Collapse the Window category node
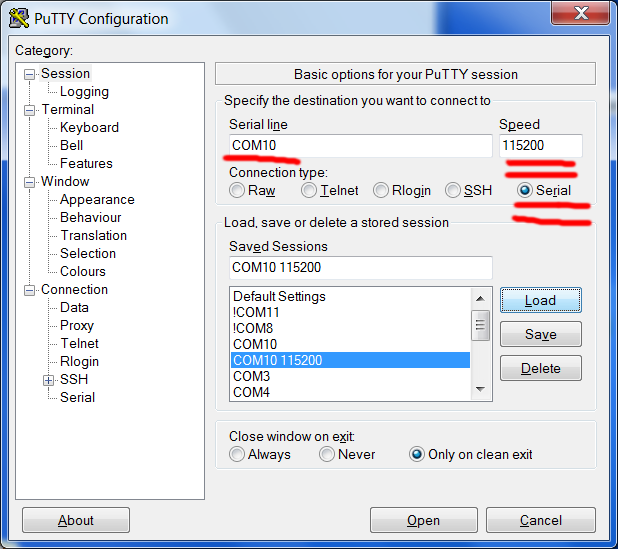618x549 pixels. coord(30,182)
